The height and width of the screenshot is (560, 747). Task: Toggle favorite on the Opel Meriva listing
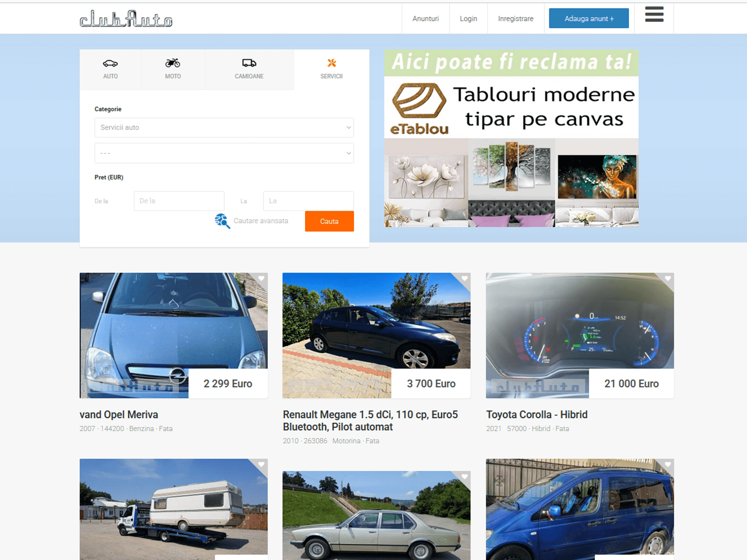[262, 279]
